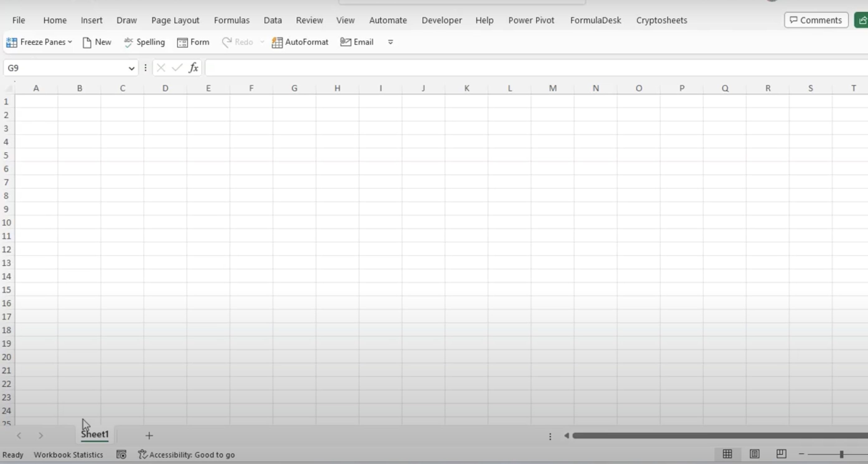Screen dimensions: 868x464
Task: Click the AutoFormat table icon
Action: point(277,42)
